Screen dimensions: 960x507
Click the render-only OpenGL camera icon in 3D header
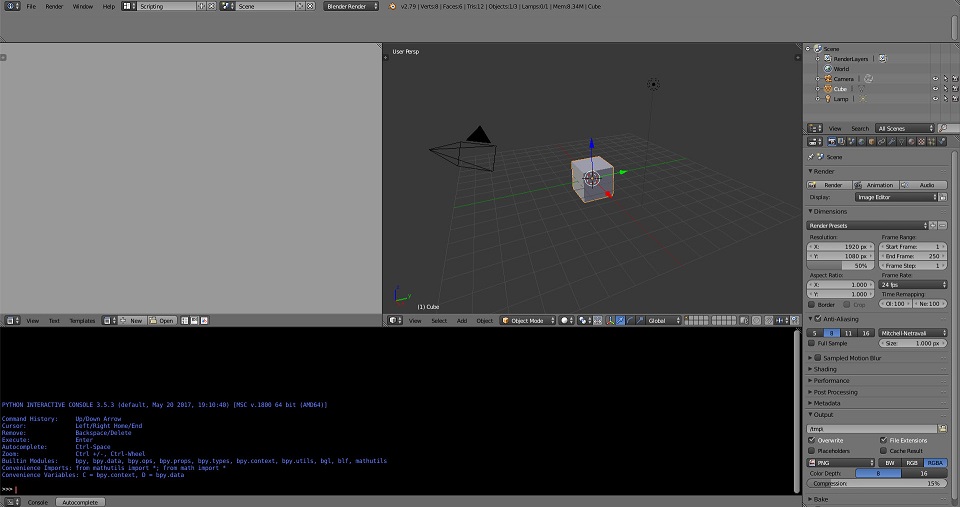tap(794, 320)
